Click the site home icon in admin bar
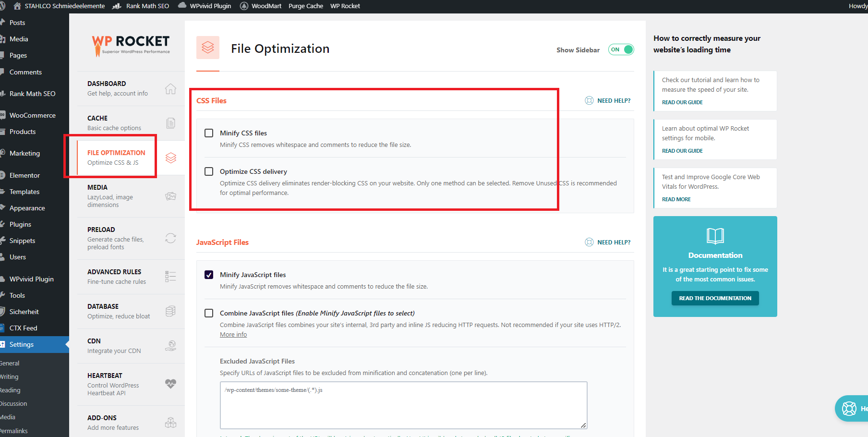This screenshot has height=437, width=868. pyautogui.click(x=17, y=6)
